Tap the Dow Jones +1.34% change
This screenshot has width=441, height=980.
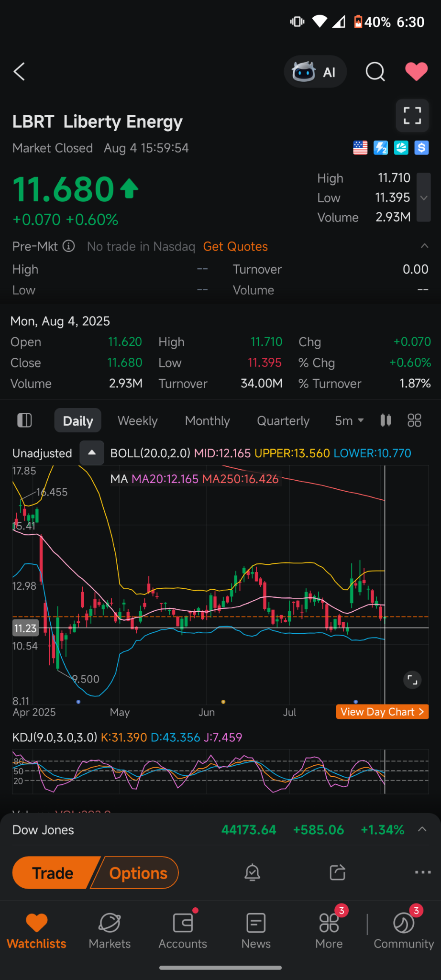coord(383,830)
